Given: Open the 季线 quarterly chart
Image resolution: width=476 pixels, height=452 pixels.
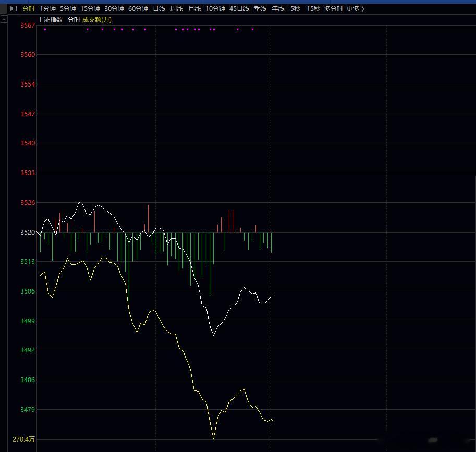Looking at the screenshot, I should pyautogui.click(x=260, y=9).
